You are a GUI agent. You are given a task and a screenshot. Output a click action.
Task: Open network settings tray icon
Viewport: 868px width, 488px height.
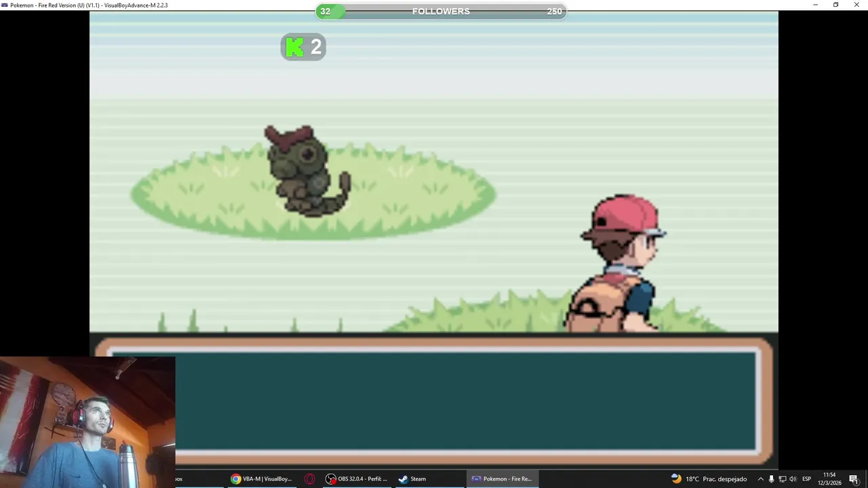pos(782,479)
